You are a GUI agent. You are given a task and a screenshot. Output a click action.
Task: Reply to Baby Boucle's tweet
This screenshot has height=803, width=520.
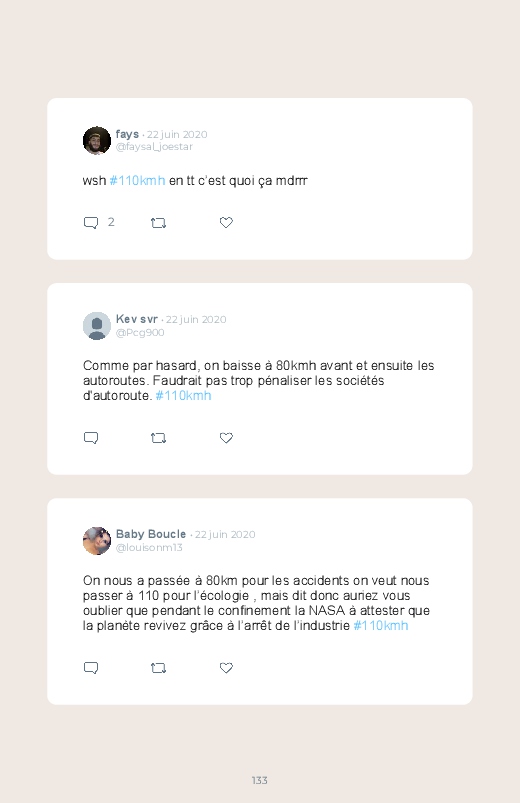pyautogui.click(x=91, y=668)
